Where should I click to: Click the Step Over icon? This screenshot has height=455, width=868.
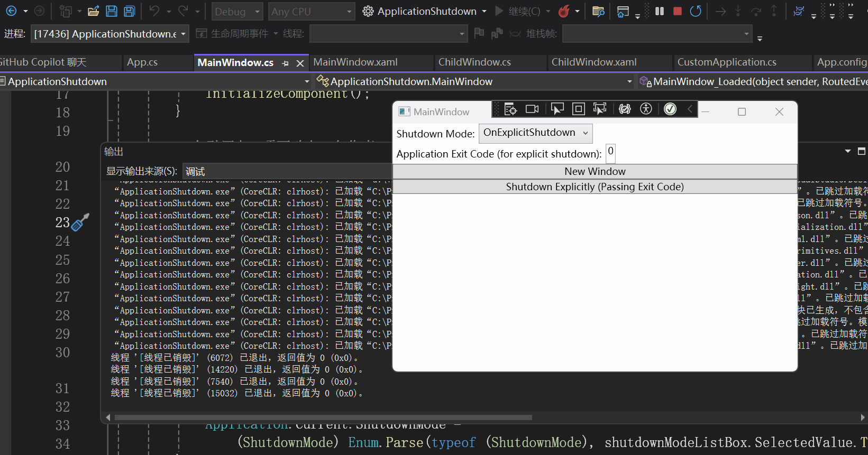756,11
